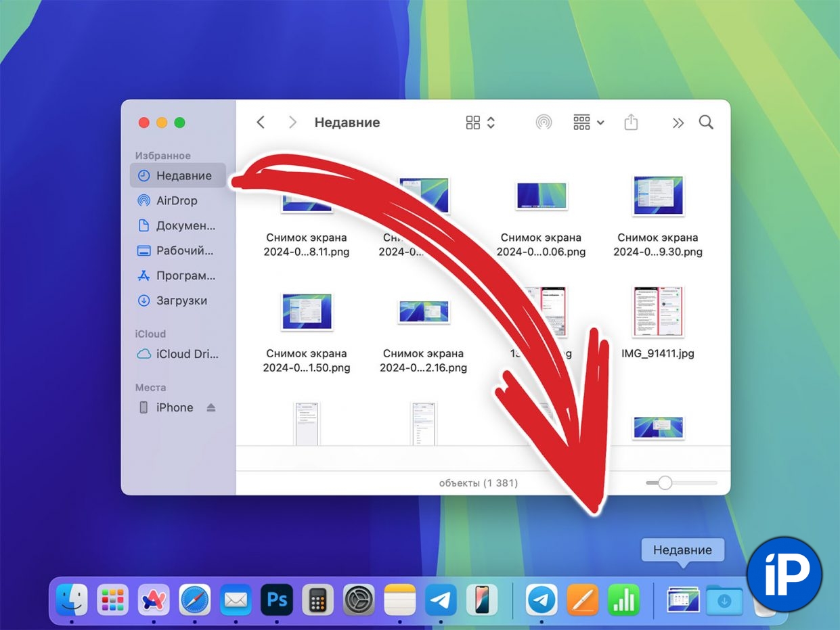Open the Downloads folder stack in Dock
Viewport: 840px width, 630px height.
[x=724, y=600]
